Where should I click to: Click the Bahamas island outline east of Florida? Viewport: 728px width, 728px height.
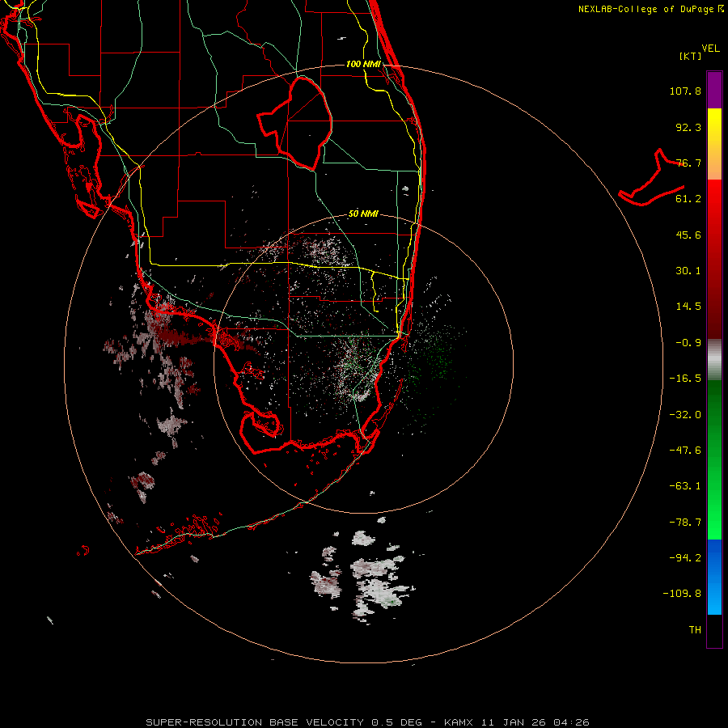pyautogui.click(x=651, y=178)
